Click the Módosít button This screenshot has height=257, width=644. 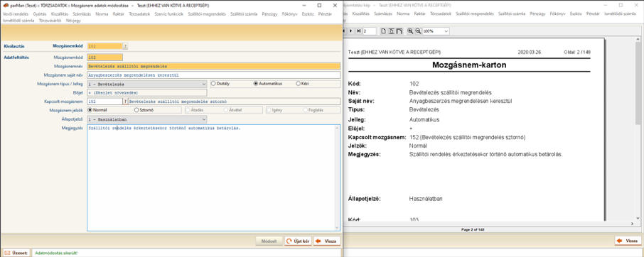(269, 241)
